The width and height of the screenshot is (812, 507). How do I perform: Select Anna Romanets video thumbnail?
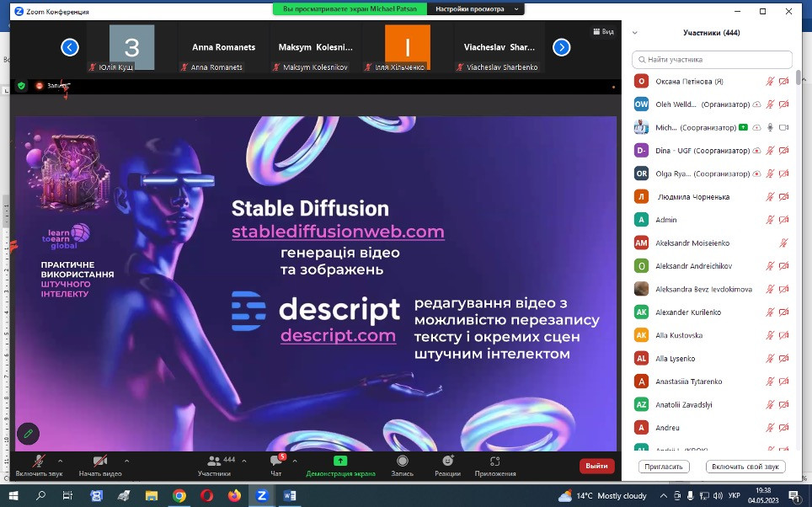(224, 47)
